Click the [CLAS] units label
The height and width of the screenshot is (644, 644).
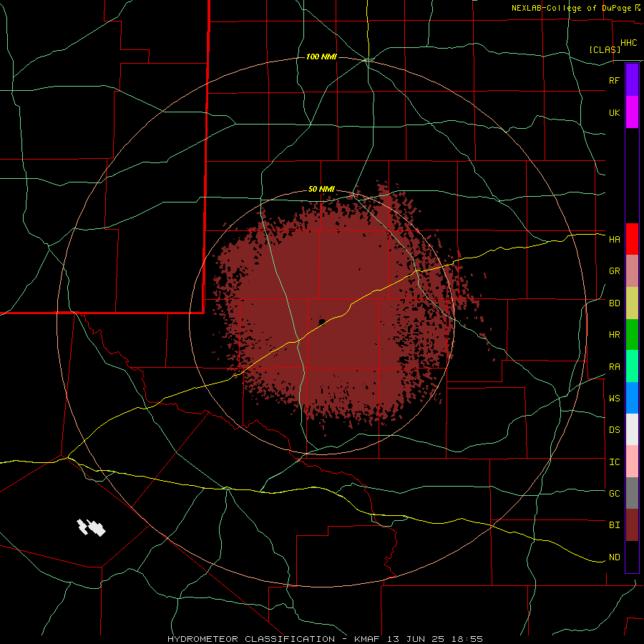point(604,49)
